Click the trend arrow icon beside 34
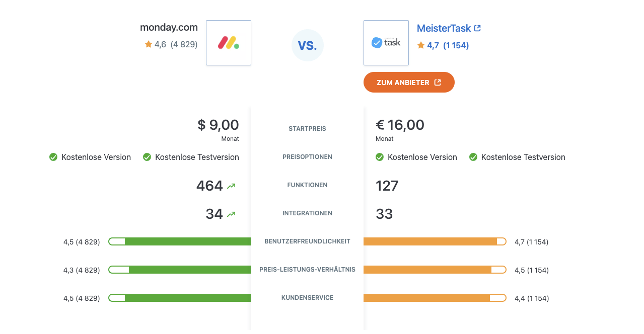This screenshot has width=644, height=334. (231, 214)
